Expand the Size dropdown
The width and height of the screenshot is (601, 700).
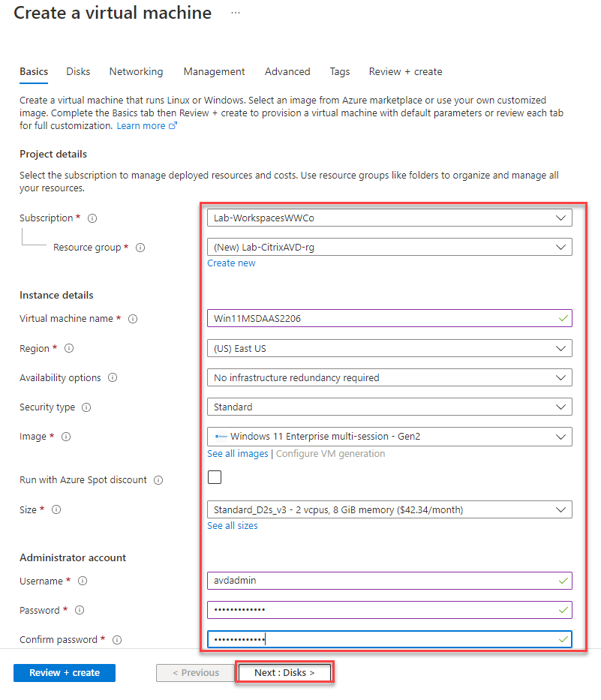click(x=389, y=510)
